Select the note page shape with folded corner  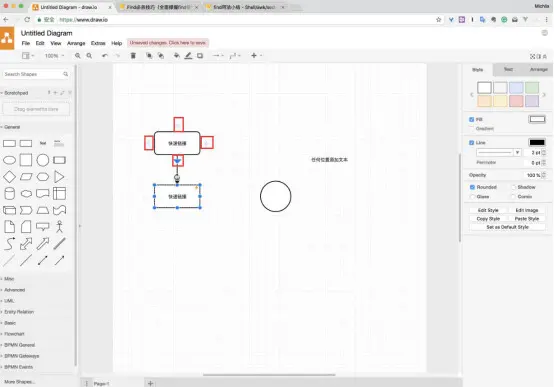coord(10,227)
